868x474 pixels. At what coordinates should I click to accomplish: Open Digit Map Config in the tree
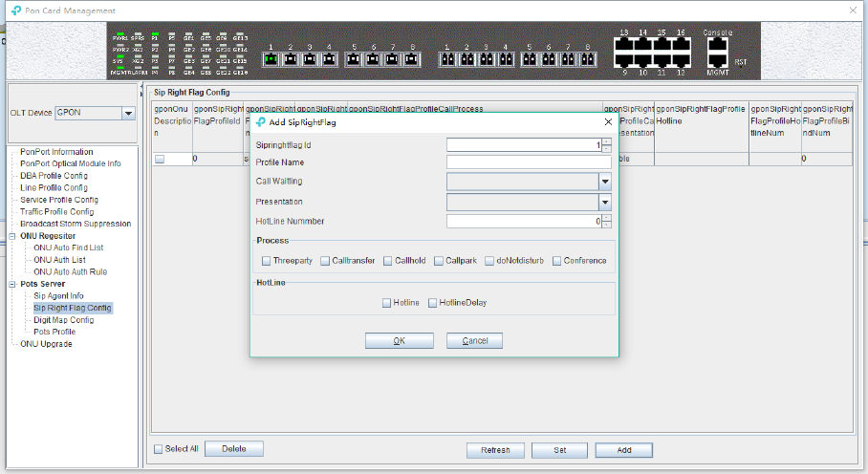64,320
